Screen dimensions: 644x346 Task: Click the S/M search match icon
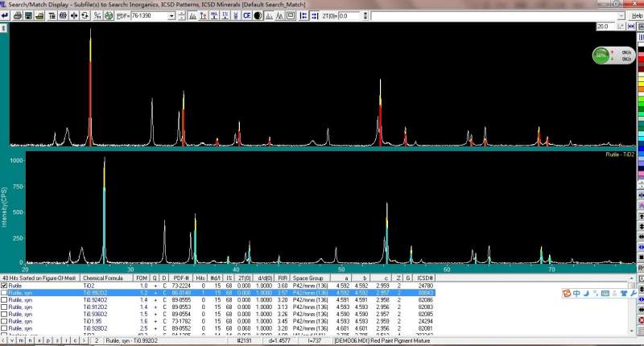click(x=97, y=15)
